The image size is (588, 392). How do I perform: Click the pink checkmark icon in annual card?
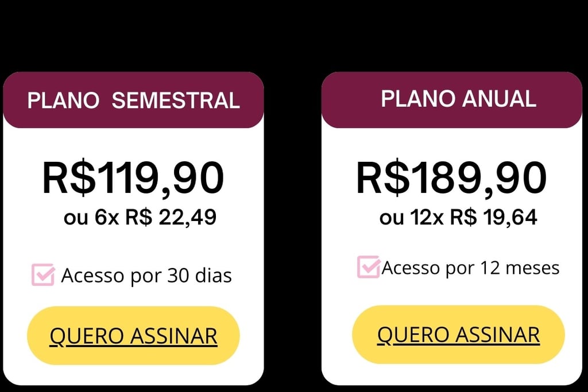[x=369, y=267]
